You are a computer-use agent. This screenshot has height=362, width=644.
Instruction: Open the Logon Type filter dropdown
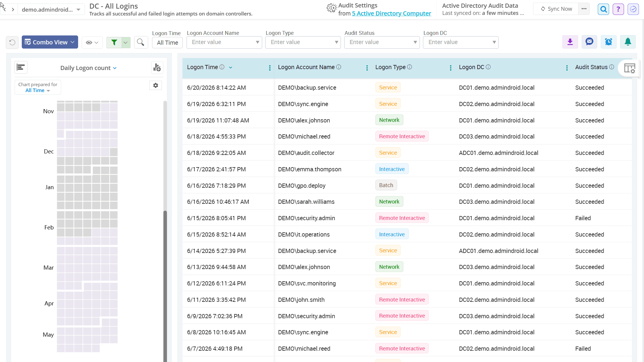click(x=303, y=42)
